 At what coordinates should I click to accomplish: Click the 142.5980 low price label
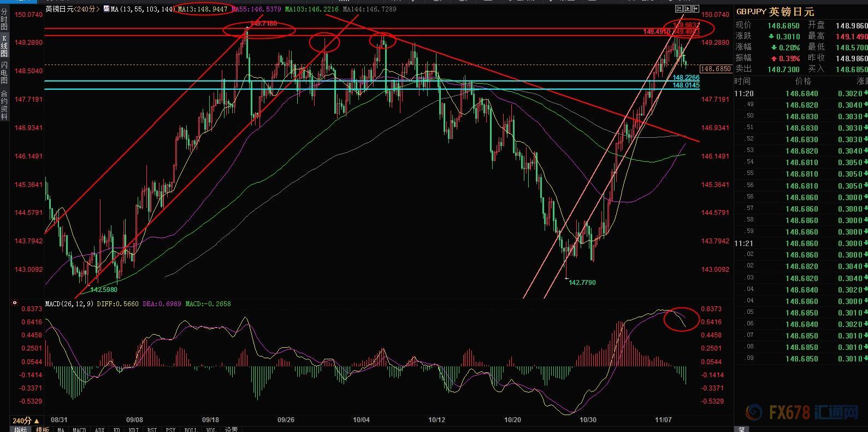pyautogui.click(x=104, y=289)
